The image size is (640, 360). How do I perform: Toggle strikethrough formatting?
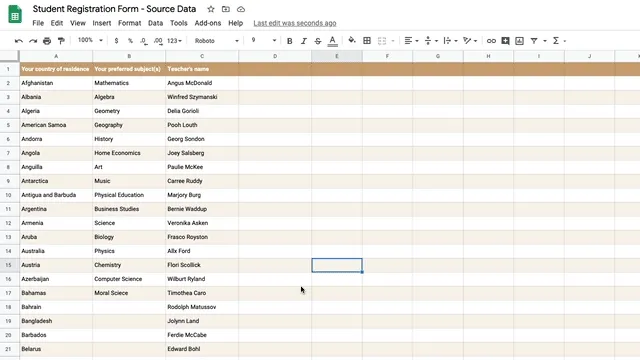pyautogui.click(x=318, y=41)
